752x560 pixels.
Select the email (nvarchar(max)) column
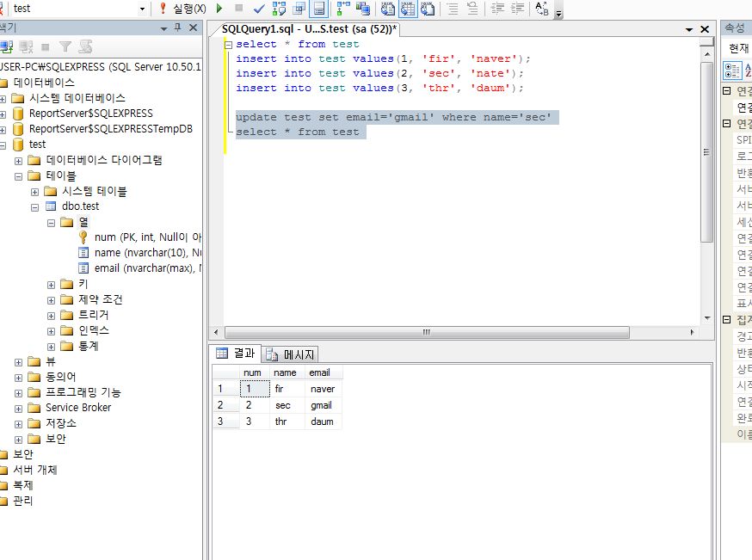click(x=148, y=268)
